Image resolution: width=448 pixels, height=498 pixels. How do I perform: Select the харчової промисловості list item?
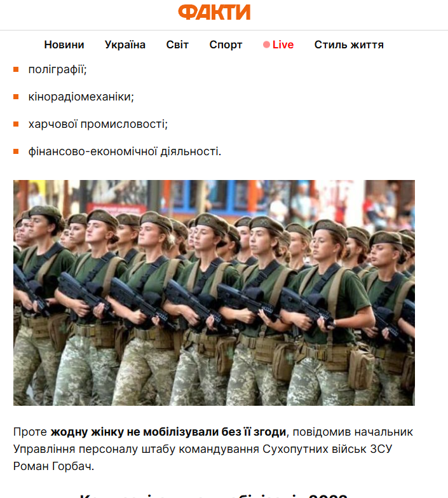(x=98, y=124)
